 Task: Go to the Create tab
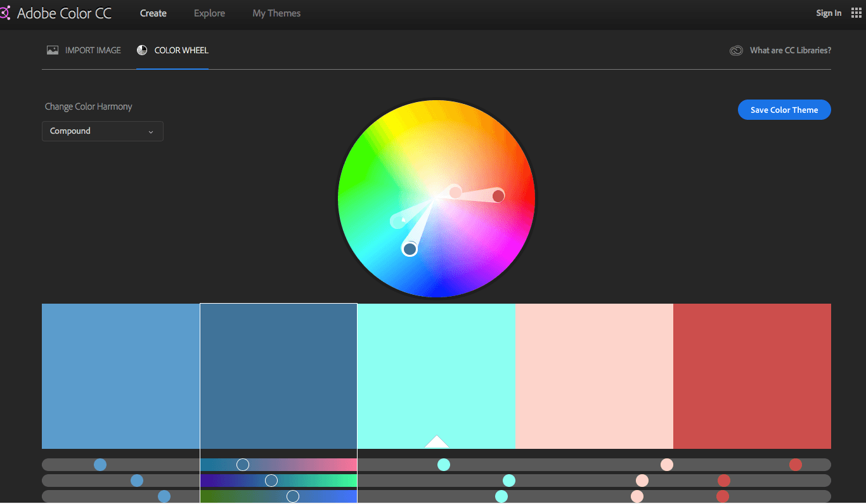point(153,13)
